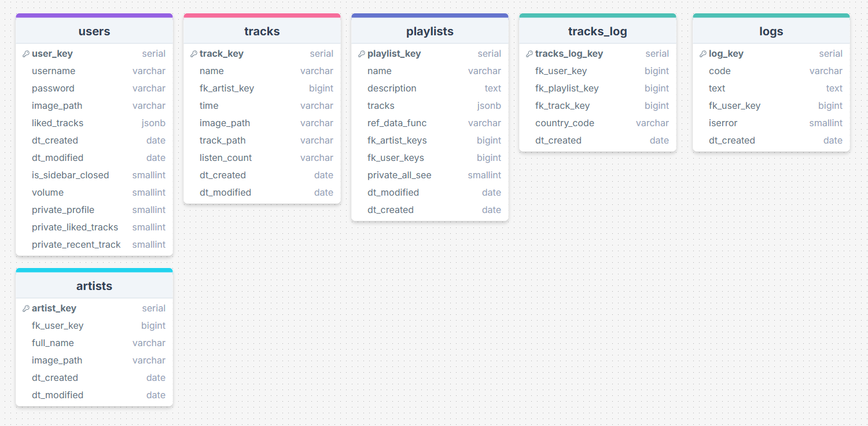Screen dimensions: 868x426
Task: Click the key icon beside user_key
Action: point(25,54)
